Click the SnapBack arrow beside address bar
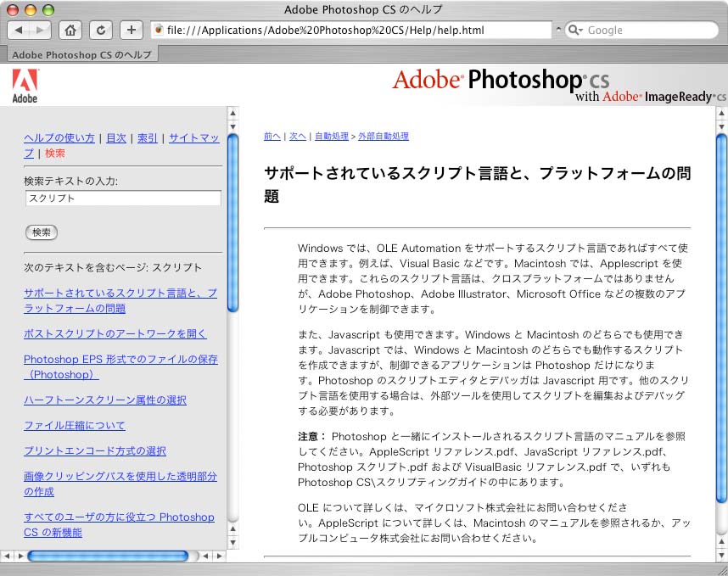 pyautogui.click(x=558, y=29)
